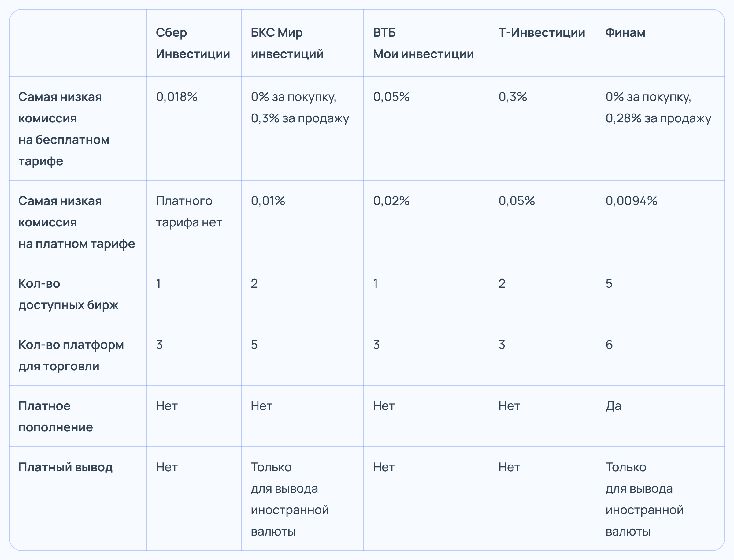734x560 pixels.
Task: Click БКС Только для вывода иностранной валюты
Action: 290,499
